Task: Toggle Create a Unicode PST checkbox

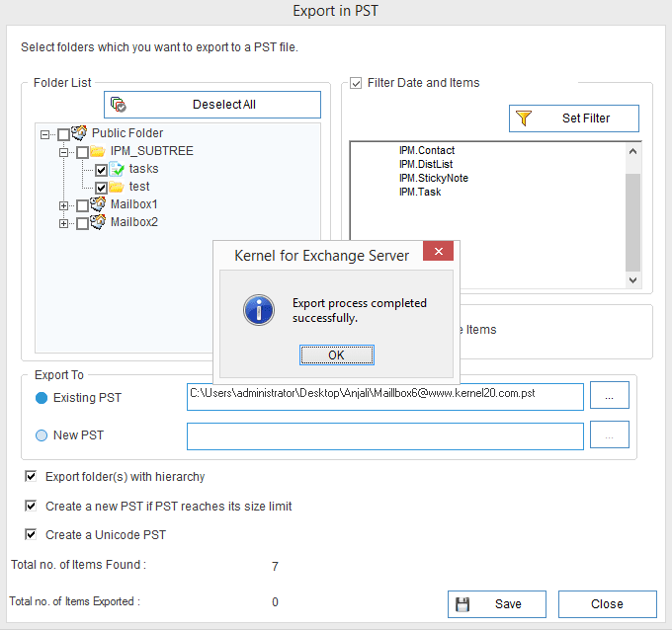Action: point(31,534)
